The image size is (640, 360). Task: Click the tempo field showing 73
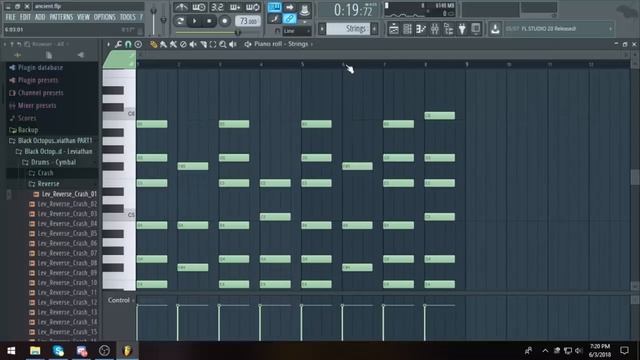coord(248,21)
